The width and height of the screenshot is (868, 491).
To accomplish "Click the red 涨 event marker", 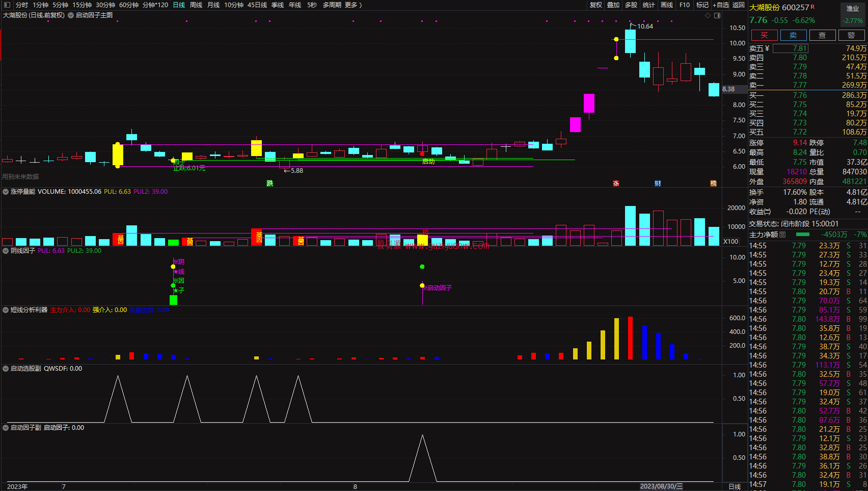I will coord(616,184).
